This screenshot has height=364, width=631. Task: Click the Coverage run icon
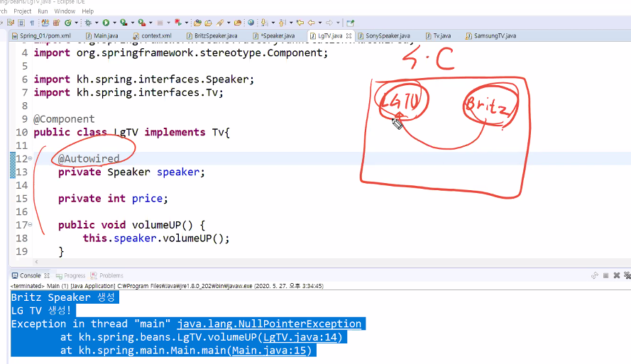pos(124,23)
